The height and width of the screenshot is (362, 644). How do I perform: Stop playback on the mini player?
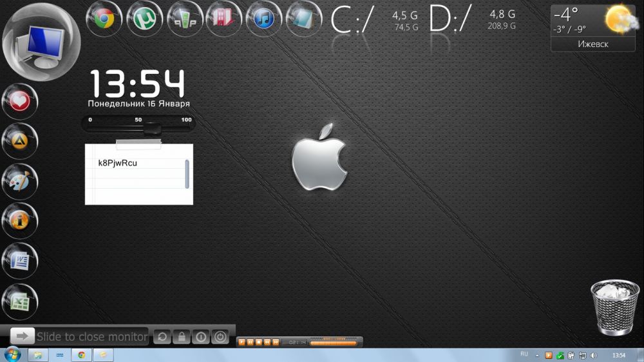click(x=259, y=342)
